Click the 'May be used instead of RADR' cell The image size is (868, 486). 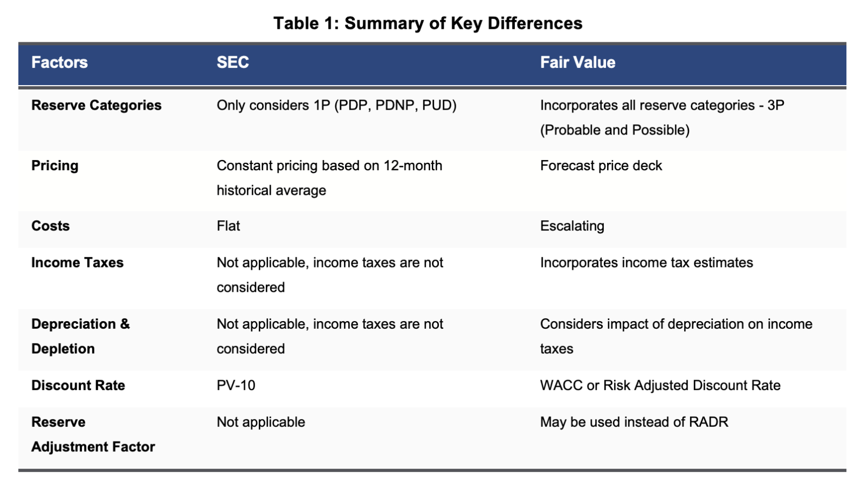634,422
